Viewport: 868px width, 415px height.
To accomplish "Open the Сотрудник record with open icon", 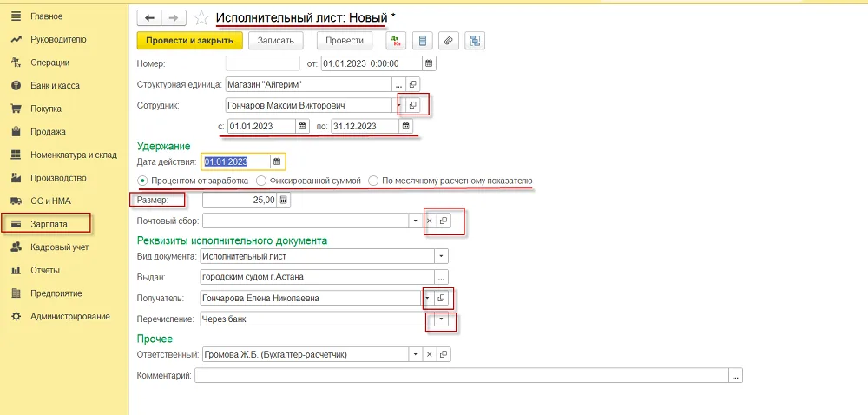I will 412,104.
